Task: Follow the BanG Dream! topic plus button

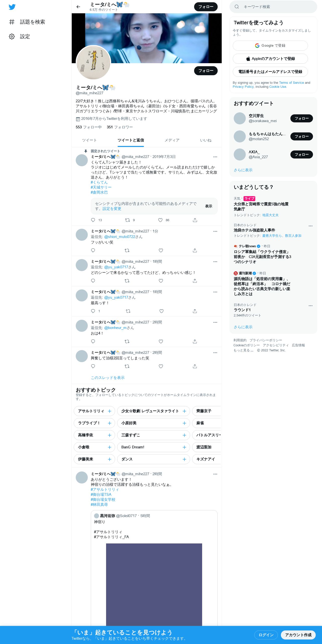Action: pyautogui.click(x=184, y=447)
